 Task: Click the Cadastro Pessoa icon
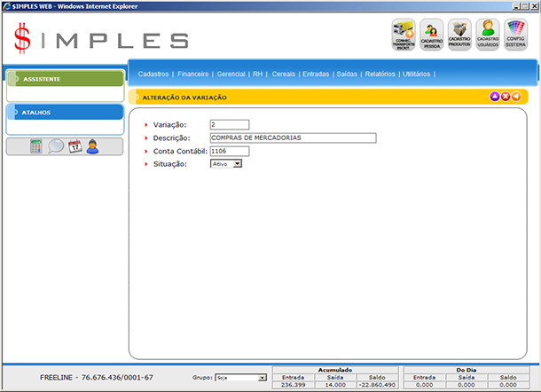point(432,34)
